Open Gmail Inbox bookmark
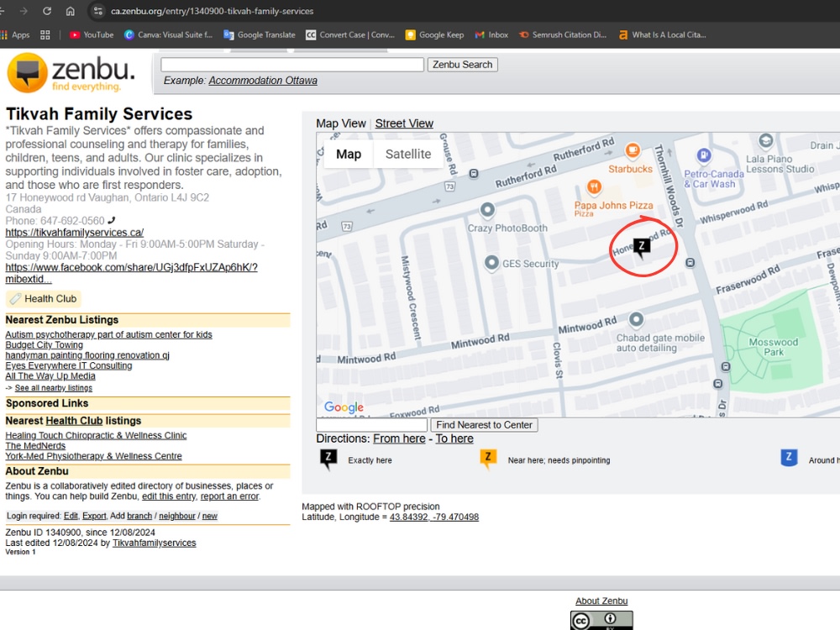840x630 pixels. point(491,34)
